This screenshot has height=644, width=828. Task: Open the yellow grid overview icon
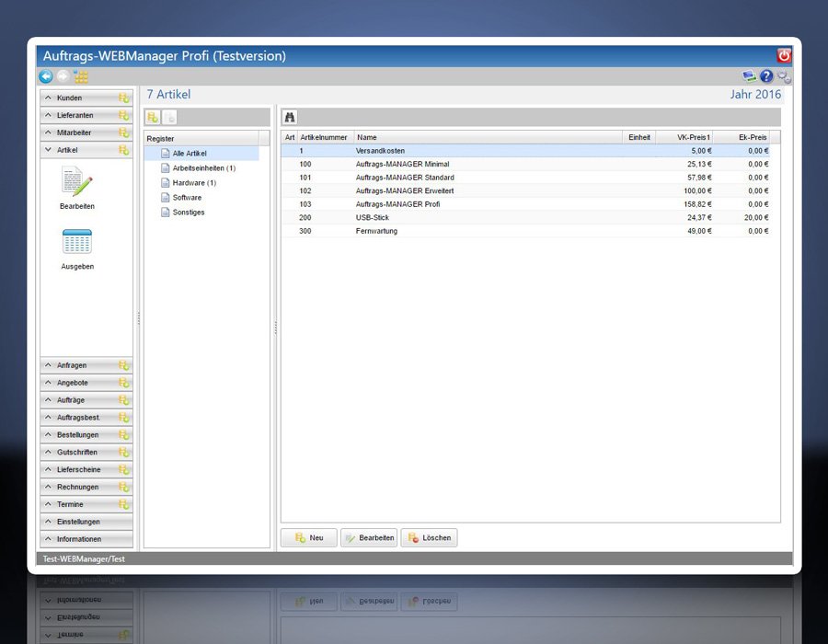pyautogui.click(x=81, y=76)
